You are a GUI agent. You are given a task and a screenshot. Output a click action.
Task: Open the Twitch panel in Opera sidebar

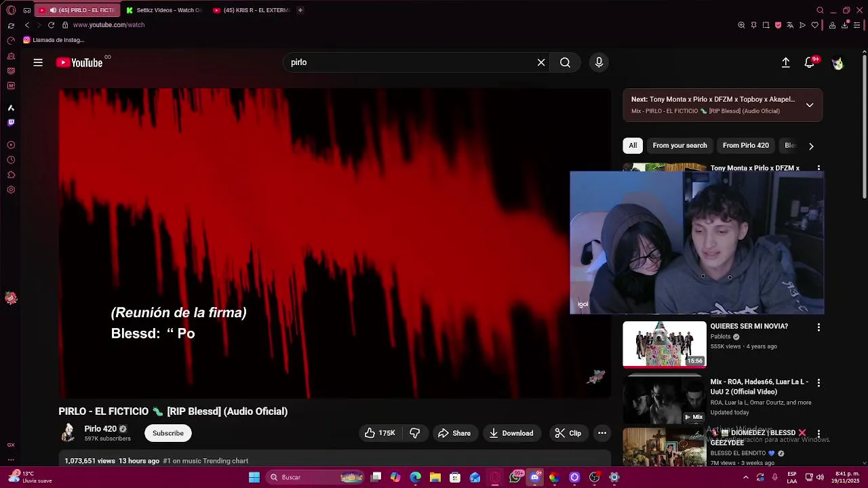pos(11,123)
